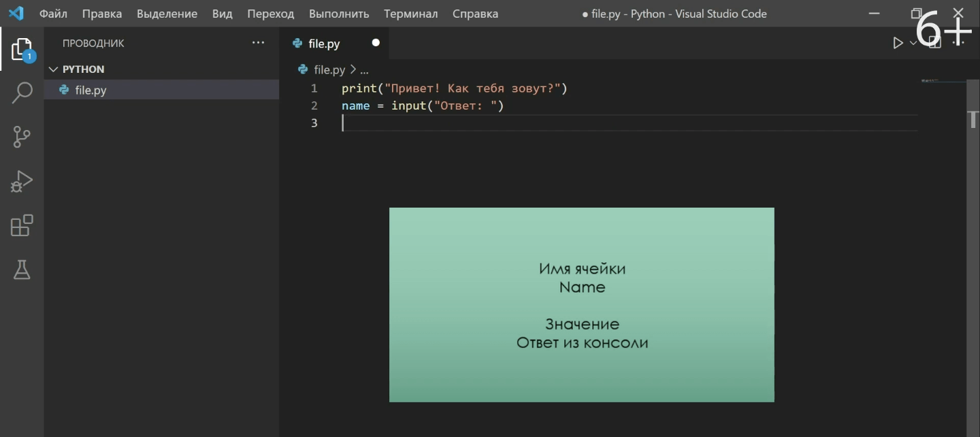Open the Explorer view in activity bar

click(x=22, y=50)
